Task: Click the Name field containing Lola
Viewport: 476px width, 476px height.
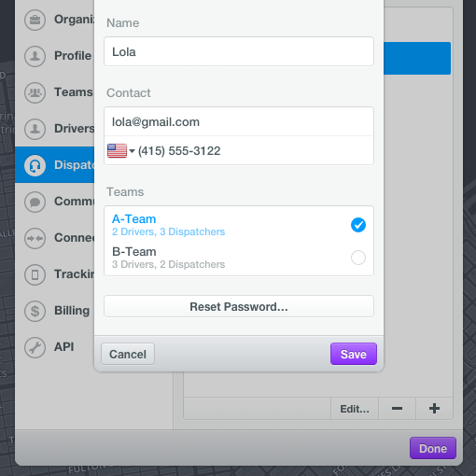Action: [239, 51]
